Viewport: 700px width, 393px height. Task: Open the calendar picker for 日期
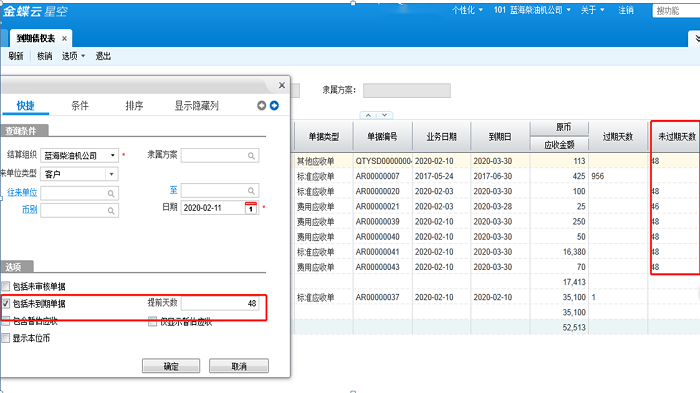[251, 208]
